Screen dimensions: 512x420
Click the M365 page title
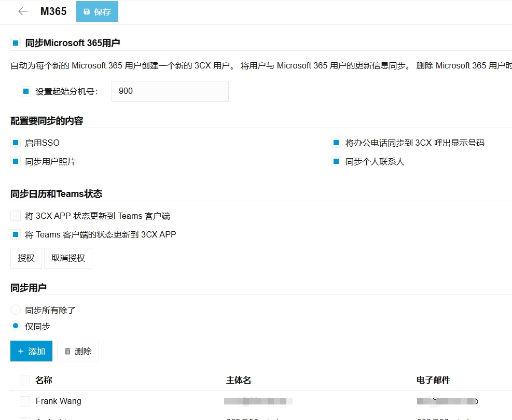tap(53, 11)
